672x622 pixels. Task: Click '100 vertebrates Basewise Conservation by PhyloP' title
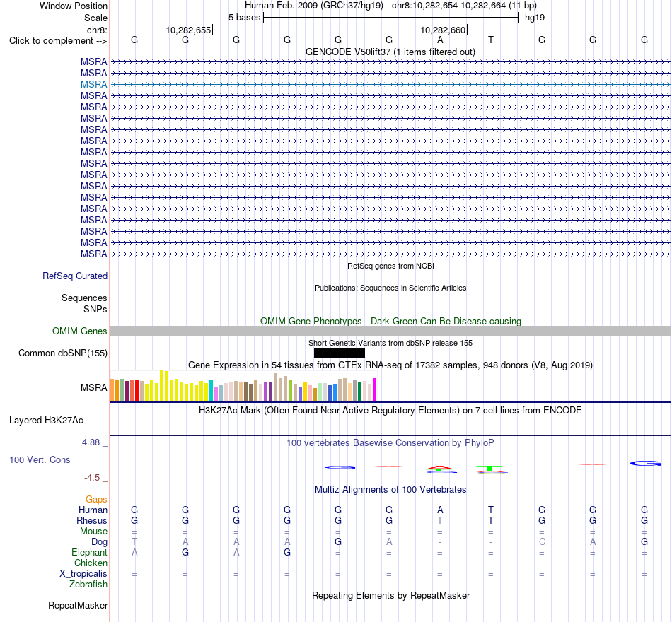390,443
